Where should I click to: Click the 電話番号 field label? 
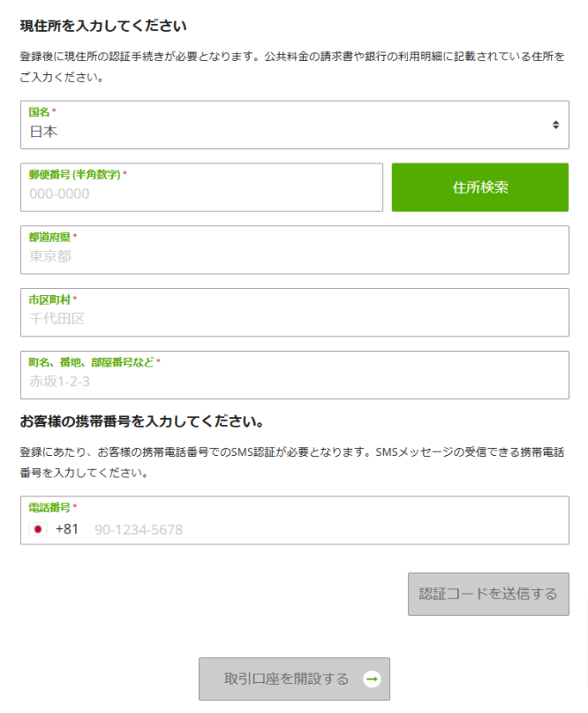point(50,507)
